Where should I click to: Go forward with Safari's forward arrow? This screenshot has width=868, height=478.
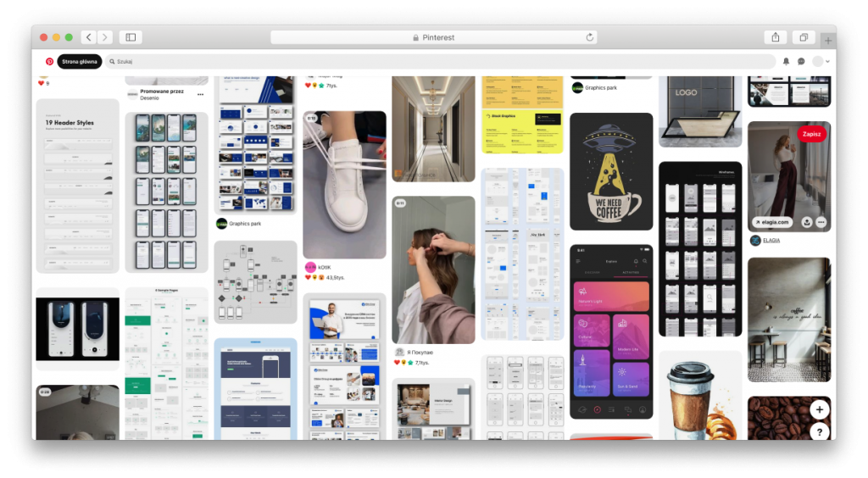tap(104, 37)
